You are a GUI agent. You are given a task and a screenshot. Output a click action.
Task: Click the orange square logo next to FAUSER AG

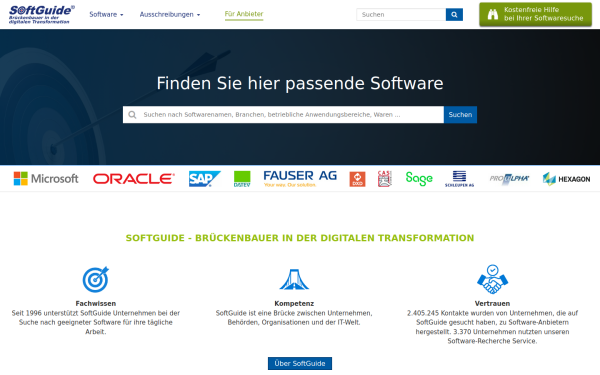(357, 179)
